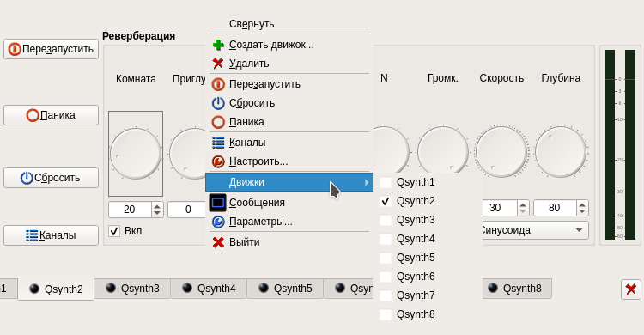644x335 pixels.
Task: Click the Настроить wrench icon in menu
Action: [218, 161]
